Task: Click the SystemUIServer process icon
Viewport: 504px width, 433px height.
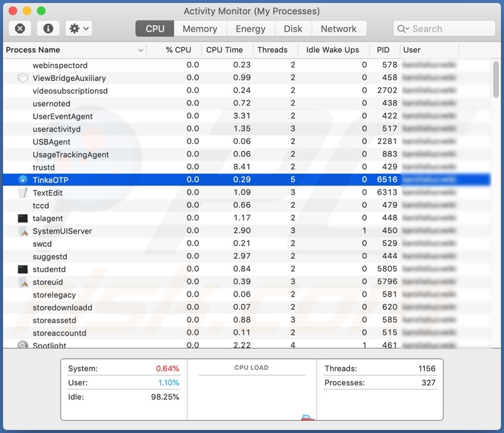Action: tap(23, 231)
